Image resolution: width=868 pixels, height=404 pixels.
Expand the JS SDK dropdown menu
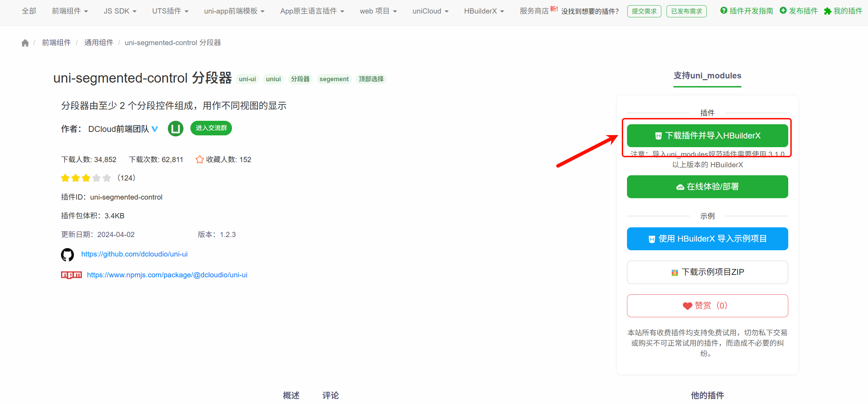click(120, 11)
